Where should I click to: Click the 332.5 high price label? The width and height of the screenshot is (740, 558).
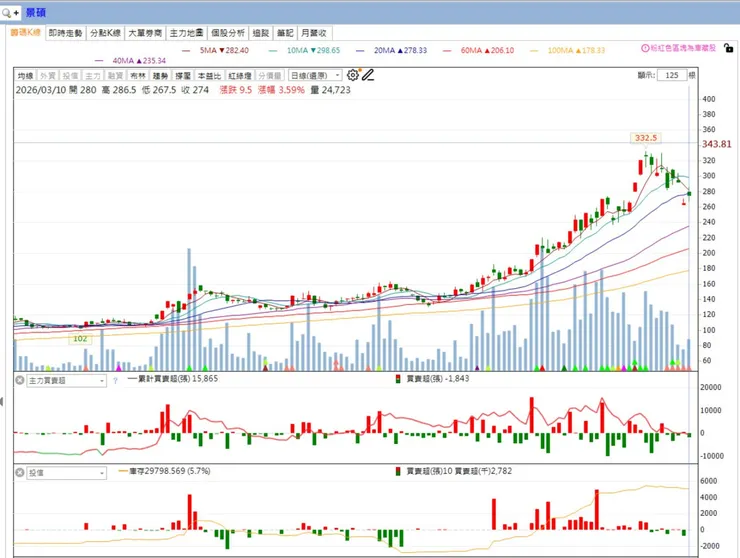646,138
